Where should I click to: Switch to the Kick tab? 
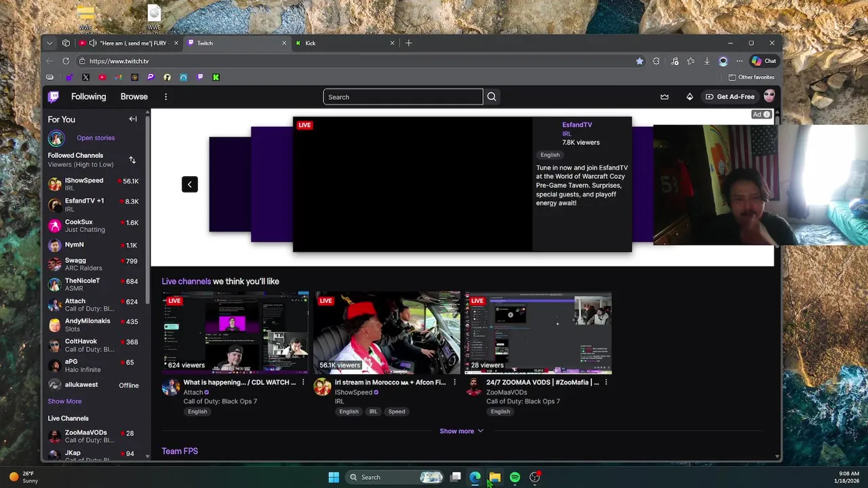(344, 43)
